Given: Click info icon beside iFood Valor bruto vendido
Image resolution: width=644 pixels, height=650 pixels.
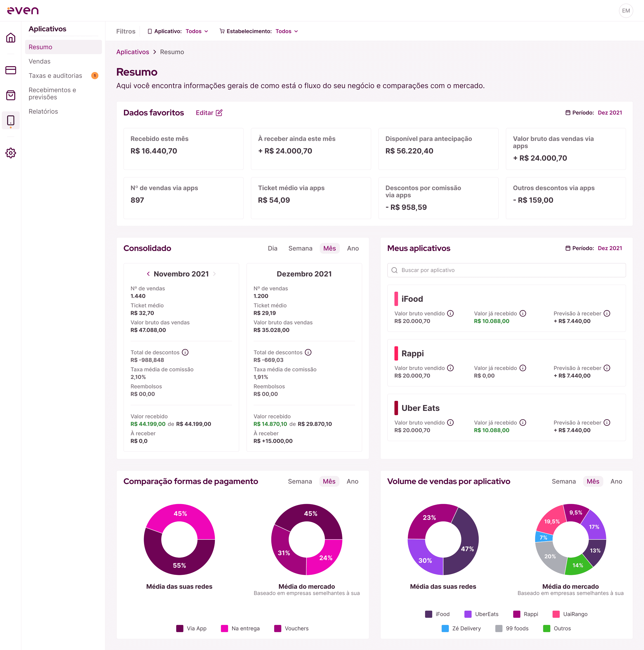Looking at the screenshot, I should [x=450, y=314].
